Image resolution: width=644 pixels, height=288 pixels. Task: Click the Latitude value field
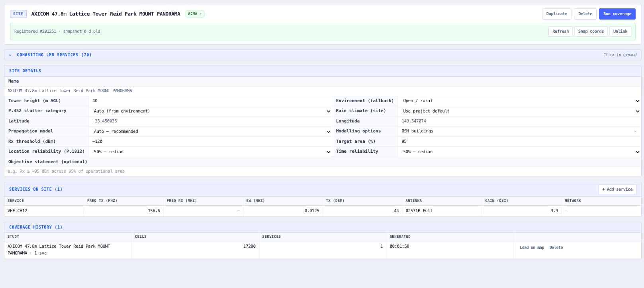click(x=210, y=121)
